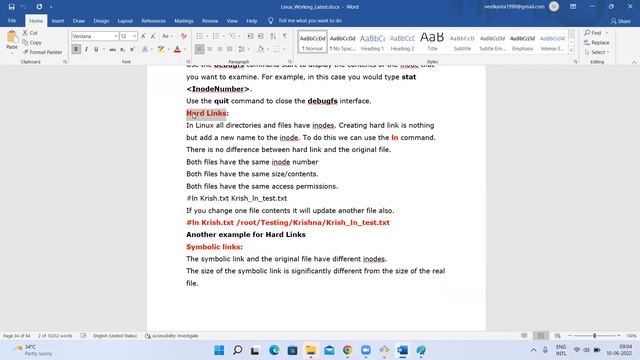
Task: Toggle superscript formatting
Action: (x=132, y=49)
